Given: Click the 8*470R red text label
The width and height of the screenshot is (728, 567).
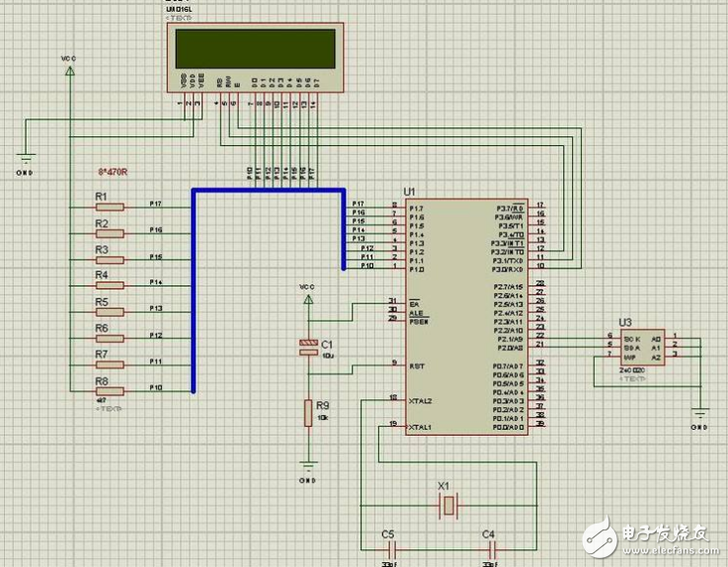Looking at the screenshot, I should click(112, 171).
